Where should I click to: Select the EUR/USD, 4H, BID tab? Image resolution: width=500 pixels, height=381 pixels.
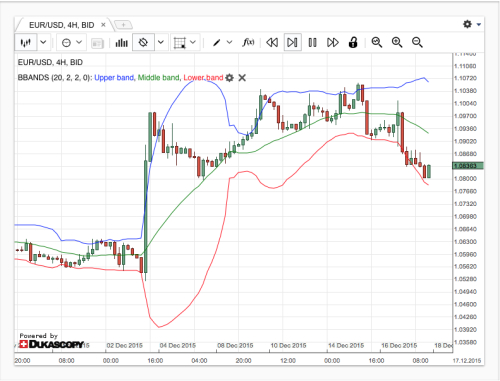(x=62, y=25)
